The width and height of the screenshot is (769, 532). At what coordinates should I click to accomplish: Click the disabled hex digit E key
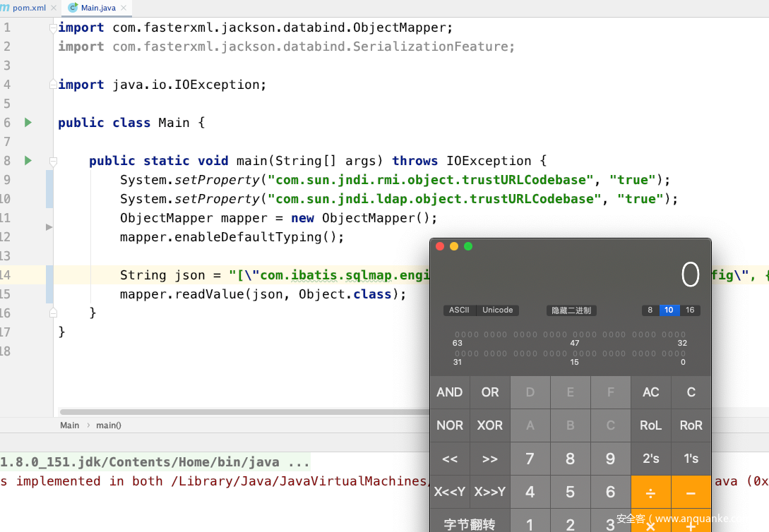pos(571,392)
